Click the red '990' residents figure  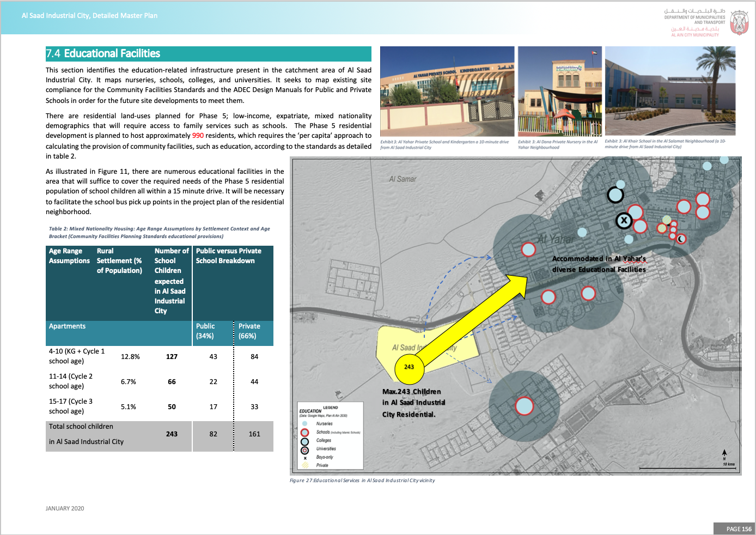point(198,136)
